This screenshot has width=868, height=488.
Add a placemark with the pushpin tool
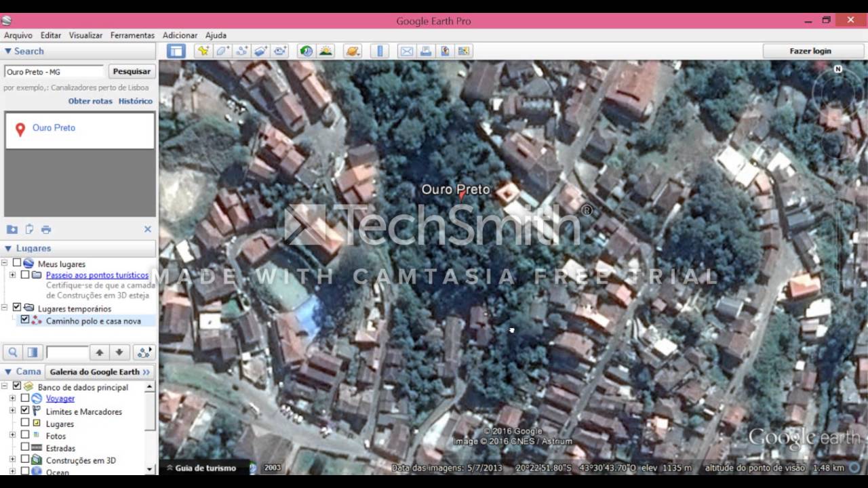(203, 51)
